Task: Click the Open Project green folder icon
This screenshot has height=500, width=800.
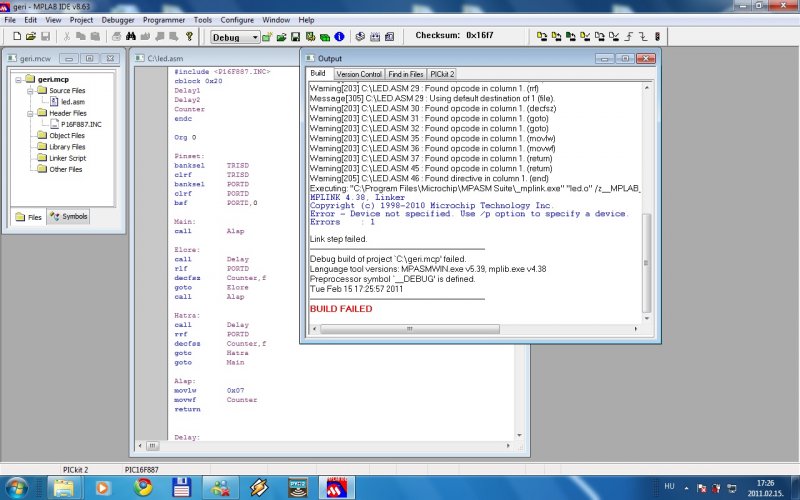Action: [281, 37]
